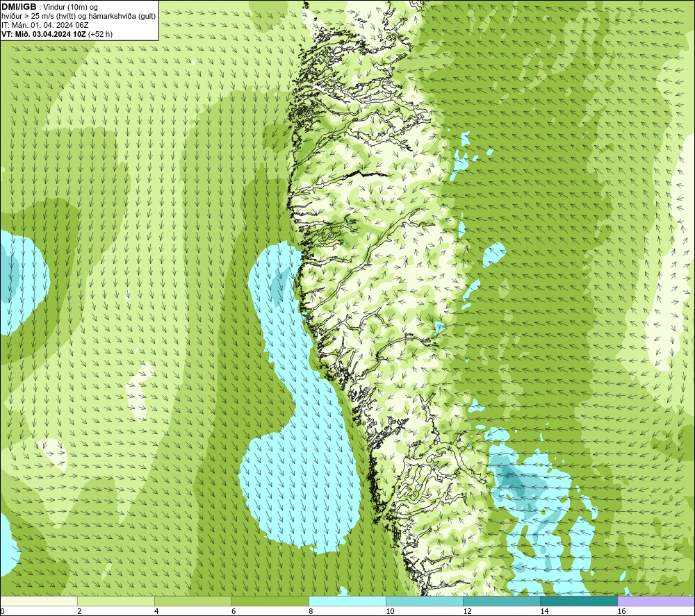Image resolution: width=695 pixels, height=616 pixels.
Task: Click the 'Vindur (10m) og' label
Action: pyautogui.click(x=72, y=8)
